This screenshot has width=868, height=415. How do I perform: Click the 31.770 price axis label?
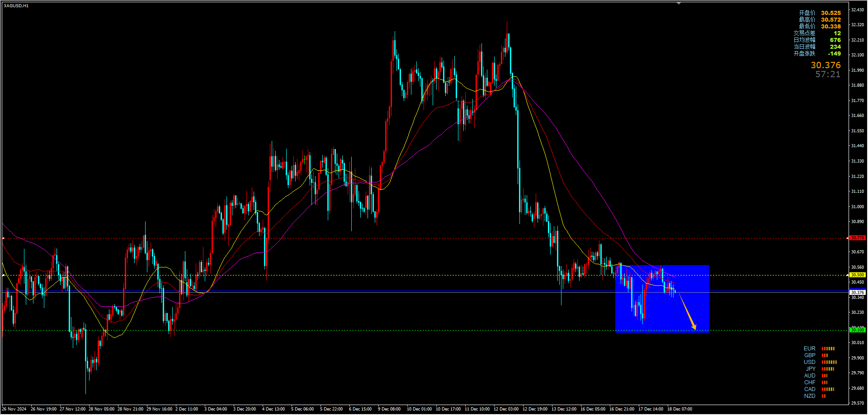coord(858,101)
